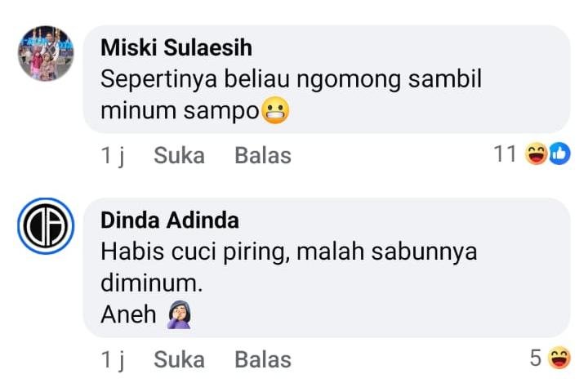
Task: Click the Dinda Adinda name link
Action: [170, 220]
